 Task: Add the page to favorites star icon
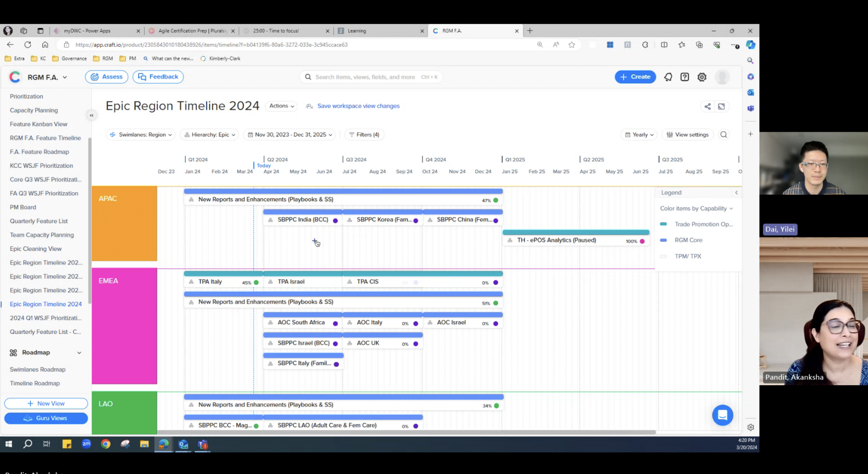[572, 45]
